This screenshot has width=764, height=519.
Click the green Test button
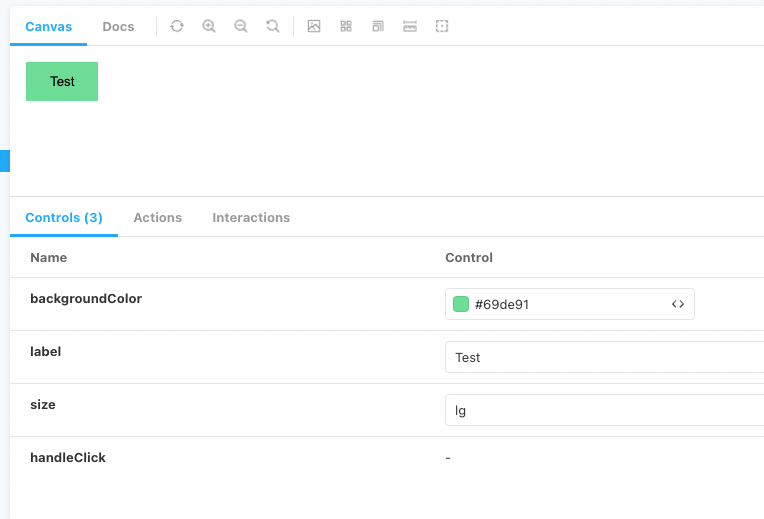pyautogui.click(x=62, y=81)
